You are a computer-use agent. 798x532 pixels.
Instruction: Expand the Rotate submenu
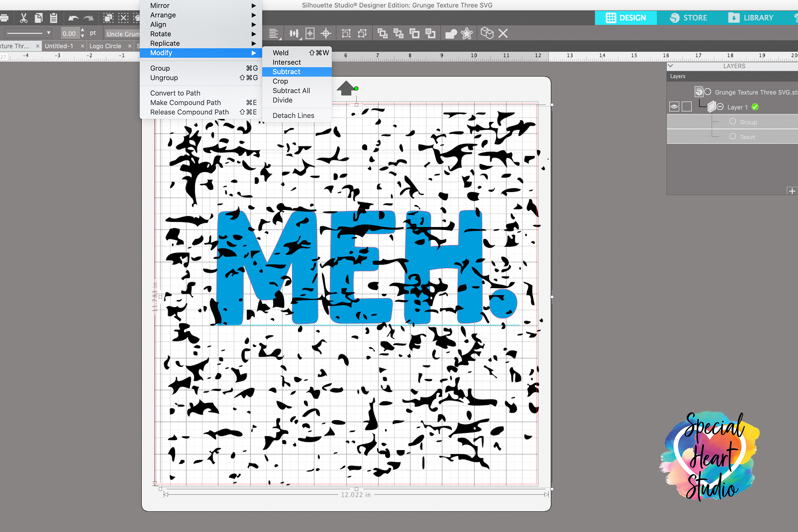(201, 34)
